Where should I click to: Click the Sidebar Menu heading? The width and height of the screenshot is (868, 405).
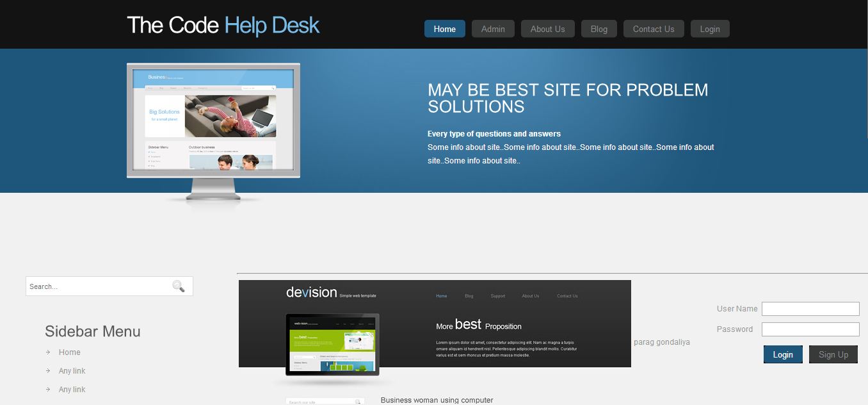93,331
